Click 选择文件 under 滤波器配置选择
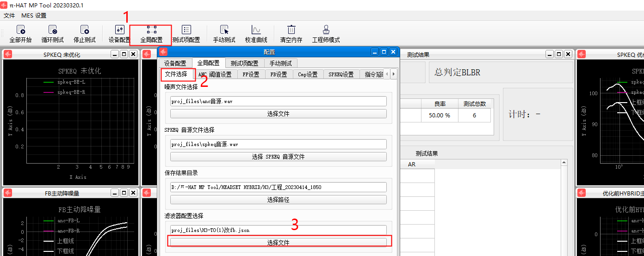 279,242
